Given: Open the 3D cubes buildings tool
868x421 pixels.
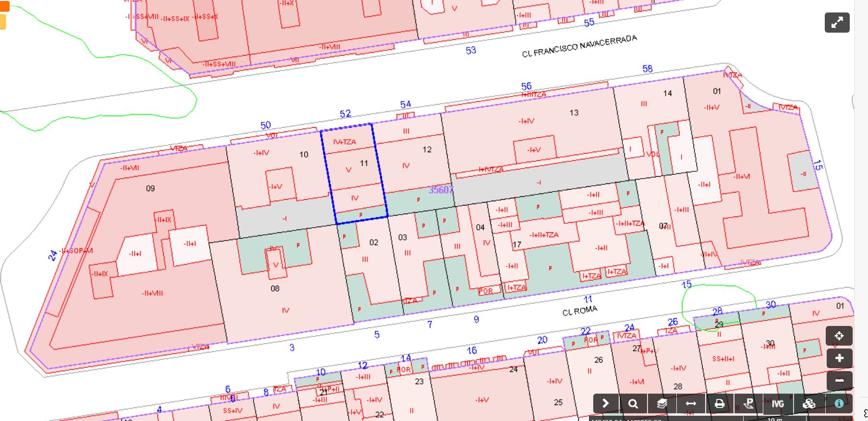Looking at the screenshot, I should tap(809, 404).
